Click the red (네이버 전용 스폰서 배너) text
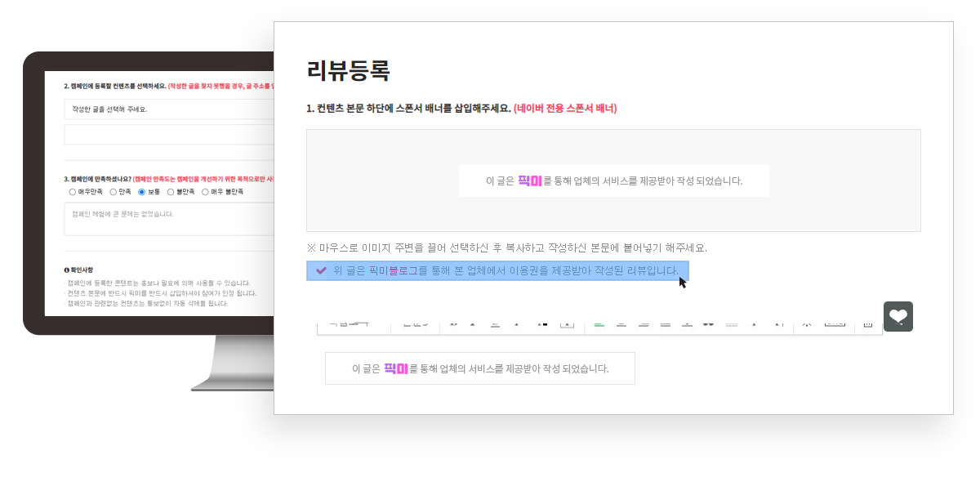The width and height of the screenshot is (980, 495). click(565, 108)
